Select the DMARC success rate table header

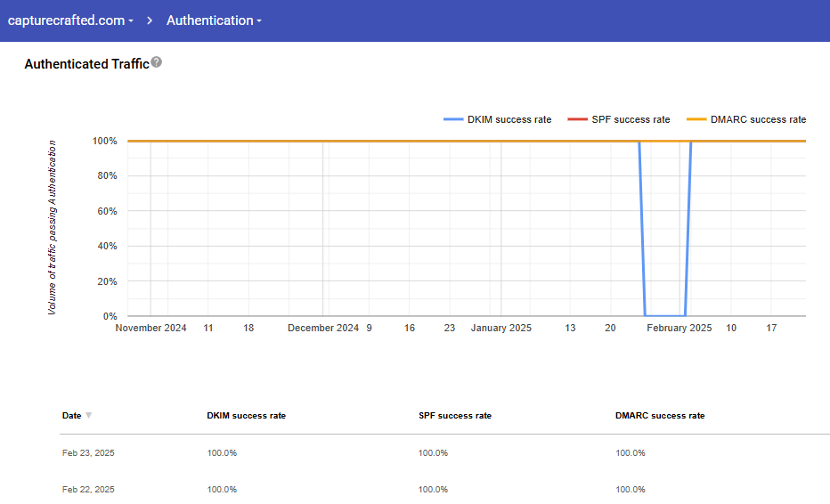pos(659,416)
